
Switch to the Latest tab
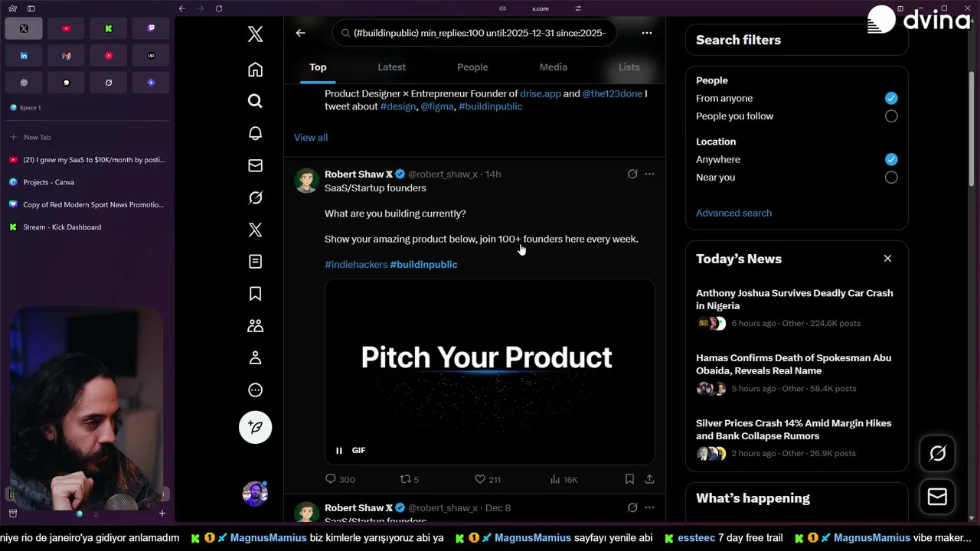[x=391, y=67]
